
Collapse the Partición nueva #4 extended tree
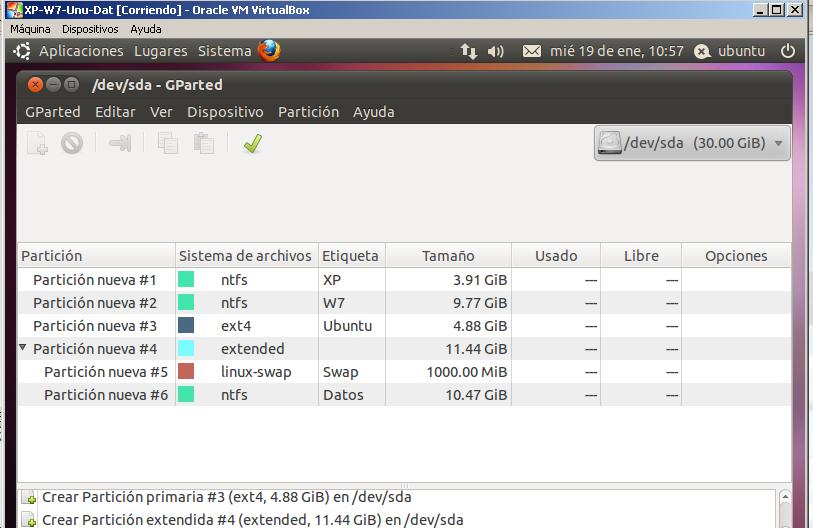click(x=22, y=348)
